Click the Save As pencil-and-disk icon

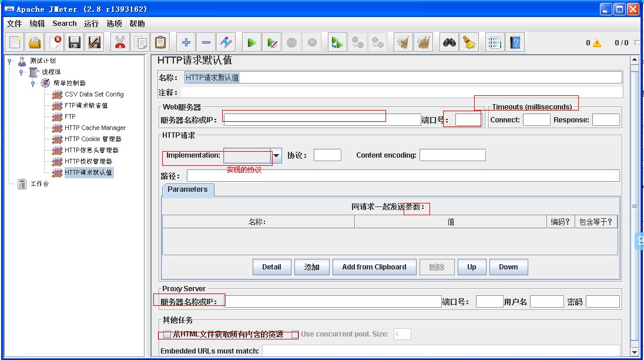pos(95,42)
